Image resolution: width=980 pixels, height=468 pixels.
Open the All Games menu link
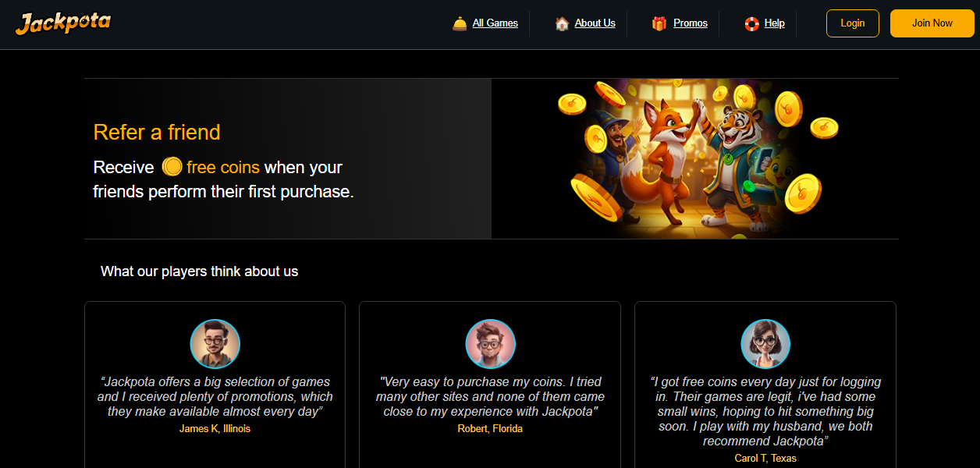(495, 23)
